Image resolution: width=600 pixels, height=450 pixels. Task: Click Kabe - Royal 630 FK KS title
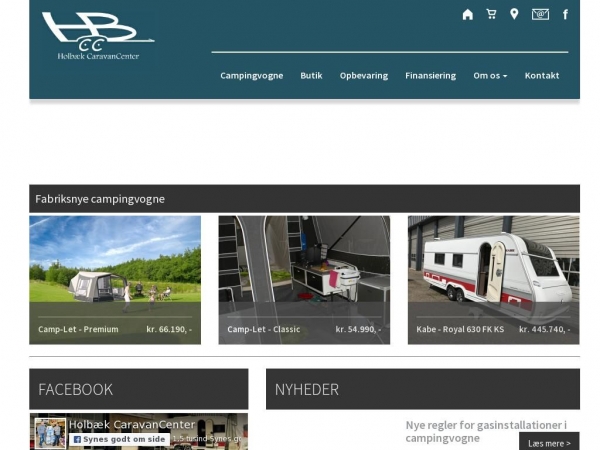460,329
